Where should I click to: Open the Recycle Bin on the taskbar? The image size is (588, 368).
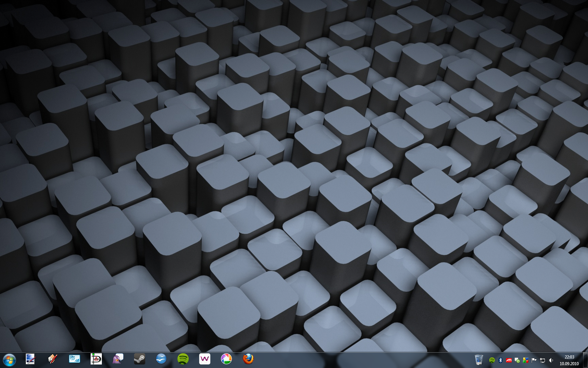pos(479,360)
